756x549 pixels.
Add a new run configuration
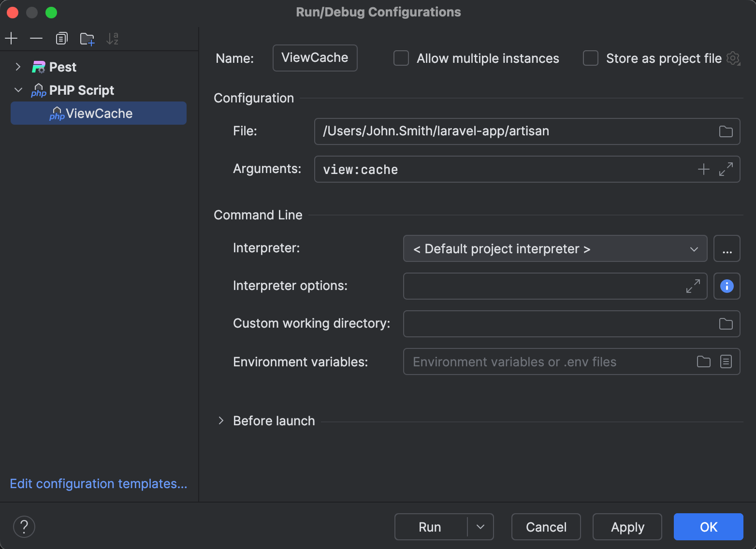(11, 38)
